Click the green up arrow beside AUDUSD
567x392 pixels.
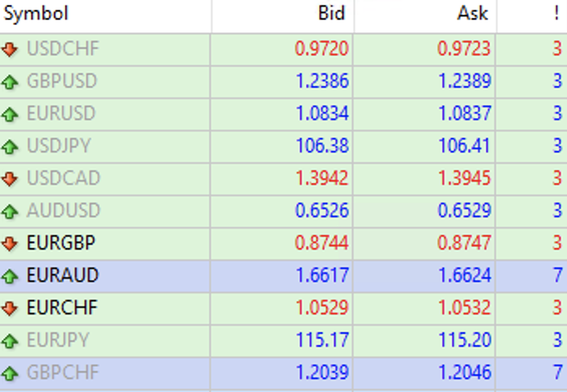pos(10,211)
